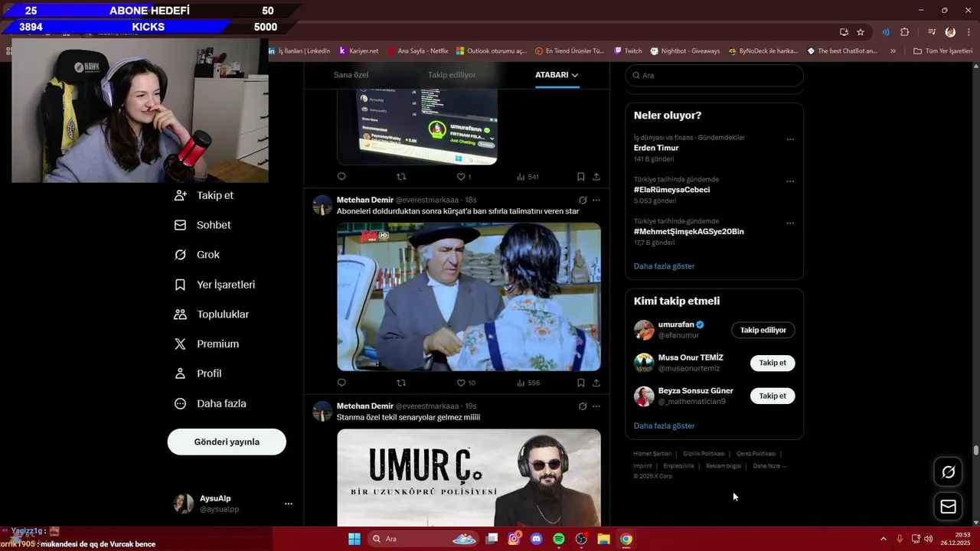Open options for #ElaRümeysaCebeci trend
Screen dimensions: 980x551
click(790, 181)
